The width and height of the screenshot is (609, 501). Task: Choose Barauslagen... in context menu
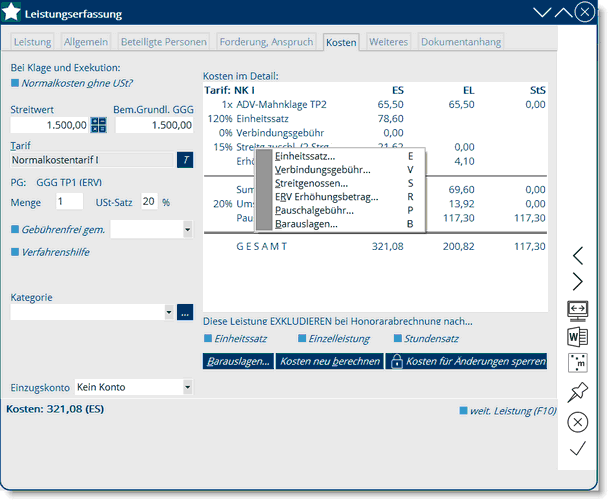340,224
